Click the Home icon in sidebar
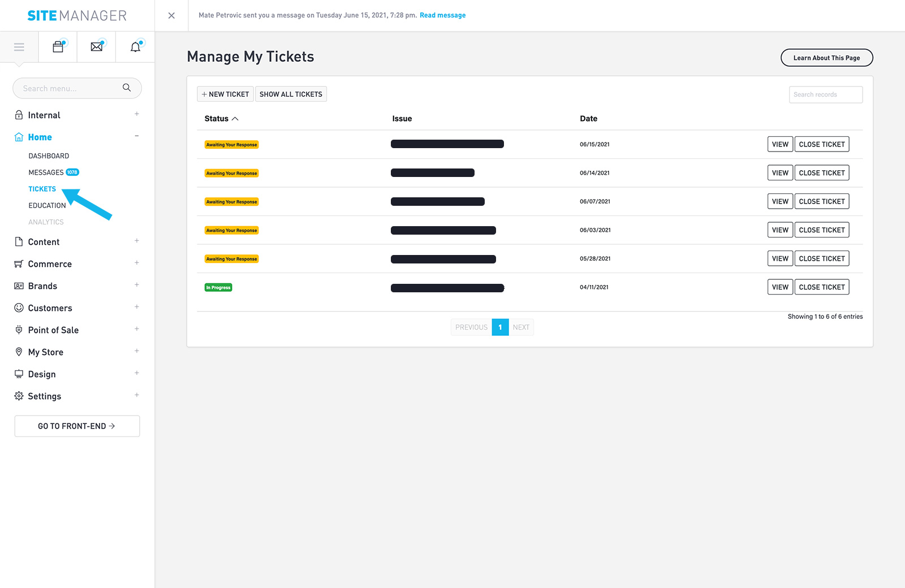The image size is (905, 588). pos(19,136)
